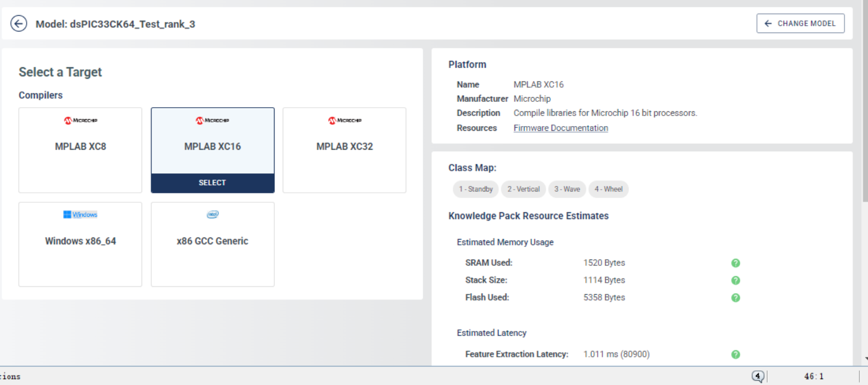The height and width of the screenshot is (385, 868).
Task: Click the Select a Target heading
Action: 60,72
